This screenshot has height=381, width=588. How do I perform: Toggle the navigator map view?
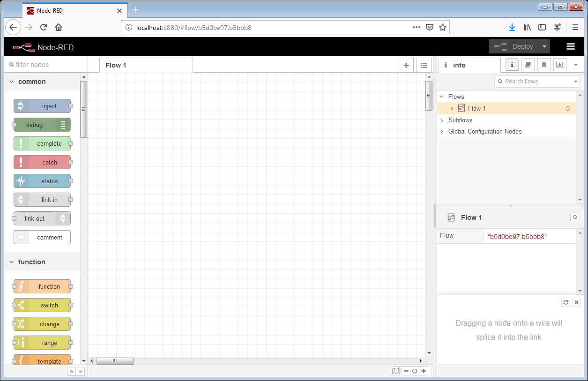pyautogui.click(x=395, y=371)
